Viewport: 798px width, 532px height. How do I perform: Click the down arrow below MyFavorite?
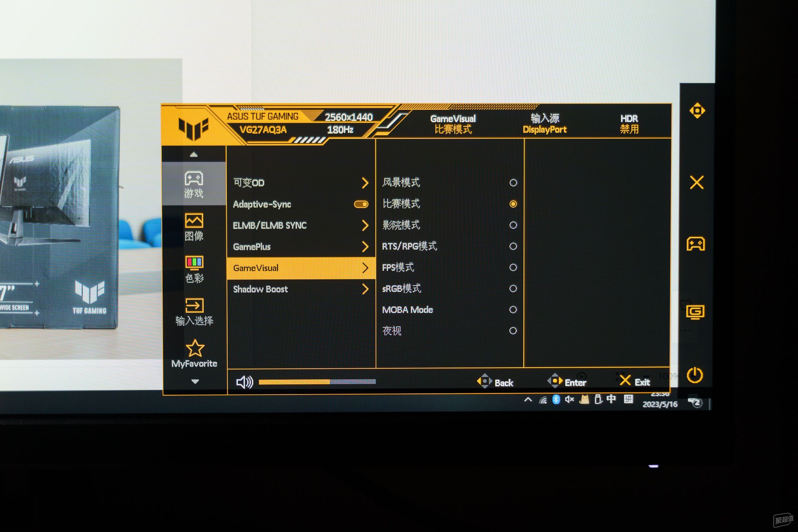[195, 381]
